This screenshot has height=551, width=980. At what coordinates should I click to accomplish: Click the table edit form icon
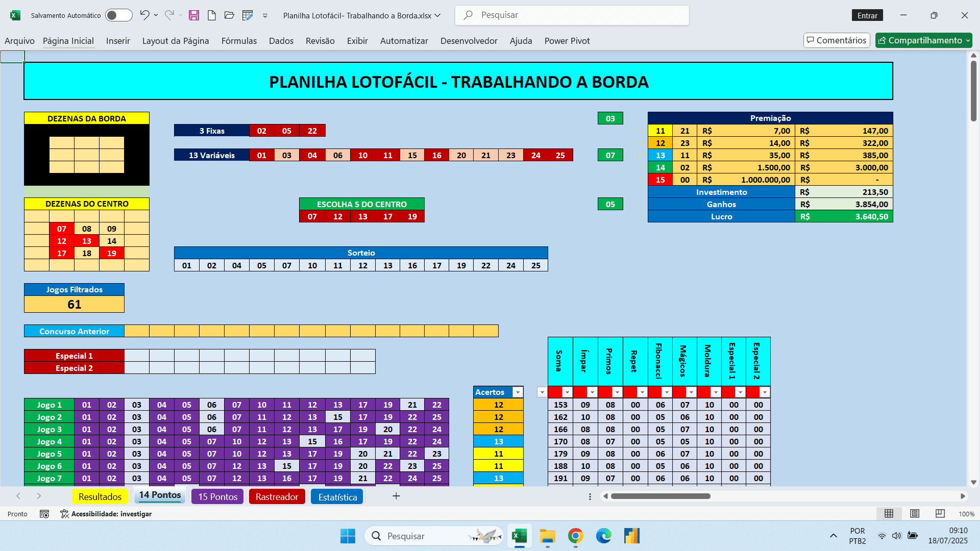248,15
